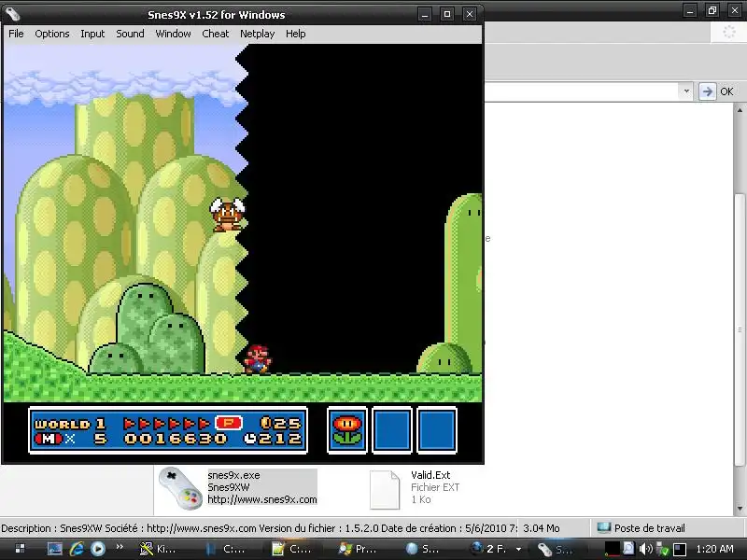The image size is (747, 560).
Task: Open the Windows Start button
Action: pyautogui.click(x=20, y=548)
